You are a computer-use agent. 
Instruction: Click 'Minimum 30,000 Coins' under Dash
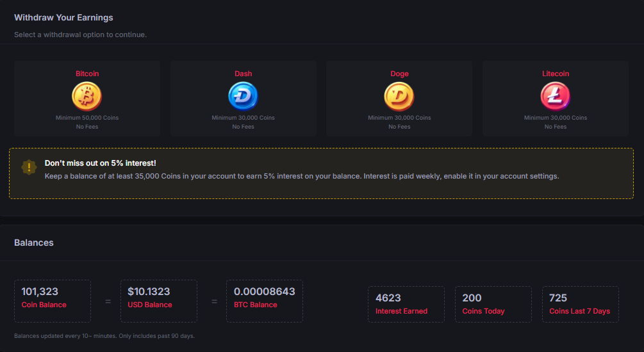(x=243, y=118)
